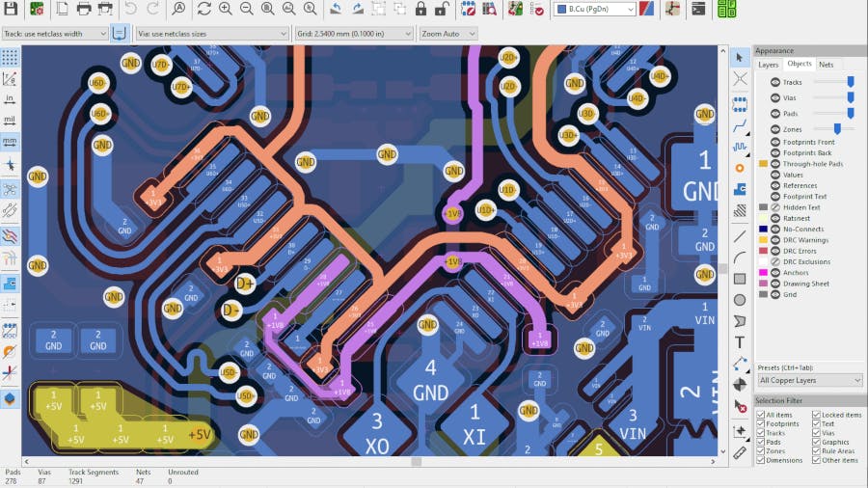Click No-Connects color swatch
Image resolution: width=868 pixels, height=488 pixels.
[x=764, y=230]
